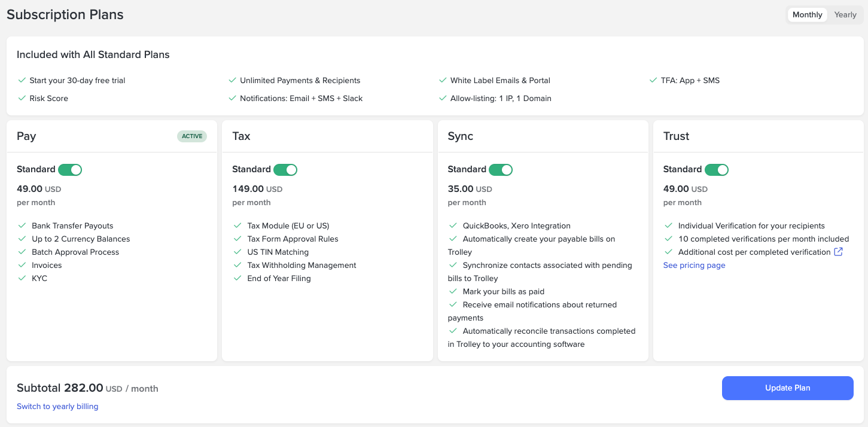Click the Pay plan title

(26, 136)
